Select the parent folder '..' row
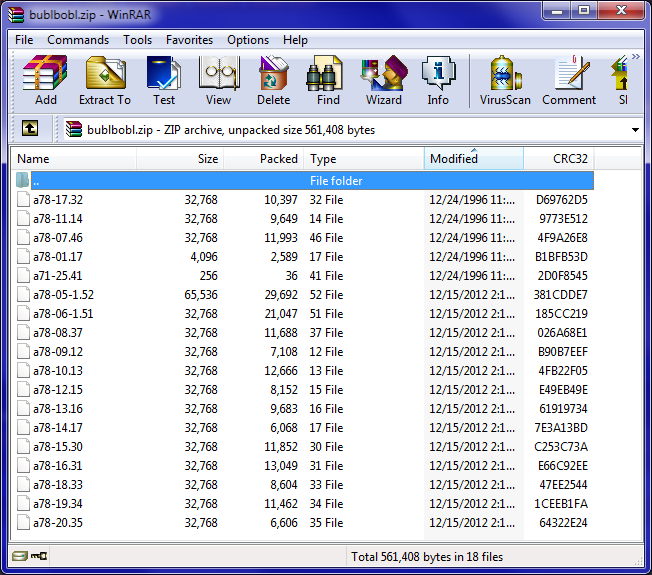 (x=312, y=180)
